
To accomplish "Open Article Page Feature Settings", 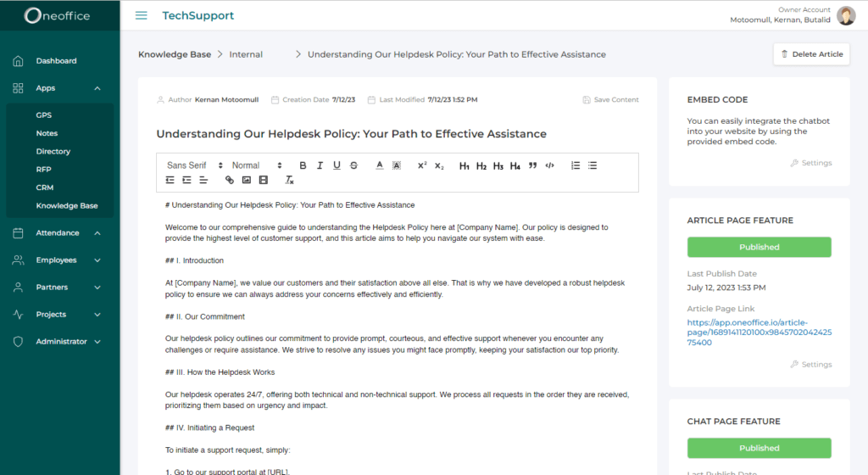I will pyautogui.click(x=811, y=364).
